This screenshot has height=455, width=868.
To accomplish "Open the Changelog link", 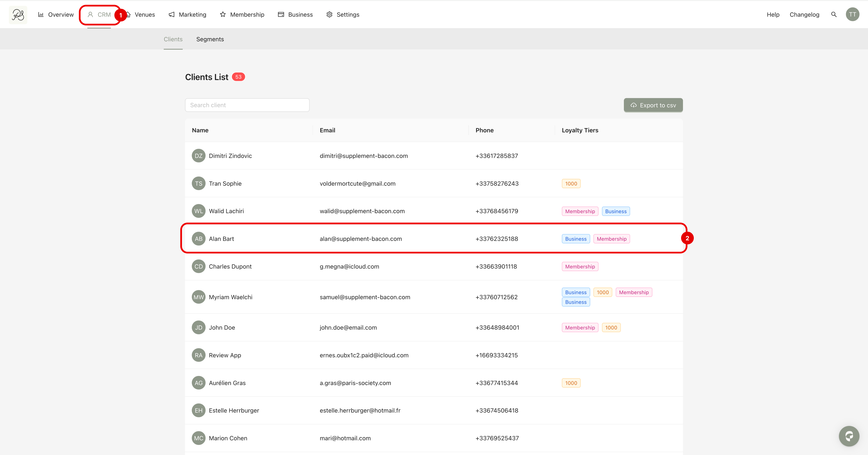I will coord(804,14).
